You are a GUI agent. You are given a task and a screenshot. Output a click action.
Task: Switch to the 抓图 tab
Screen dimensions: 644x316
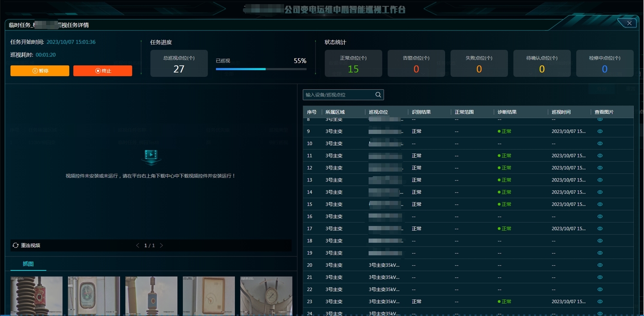click(x=28, y=264)
